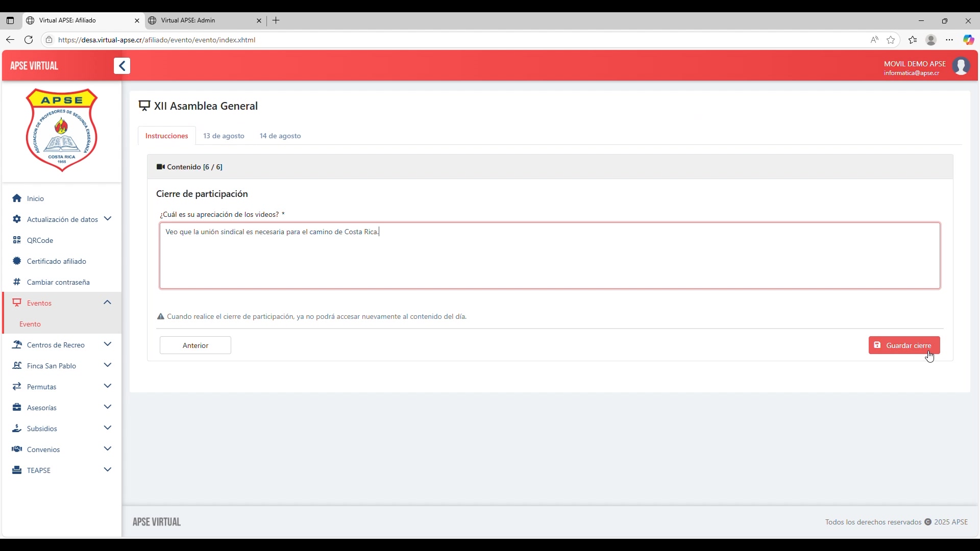Click the APSE shield logo
This screenshot has width=980, height=551.
click(62, 130)
